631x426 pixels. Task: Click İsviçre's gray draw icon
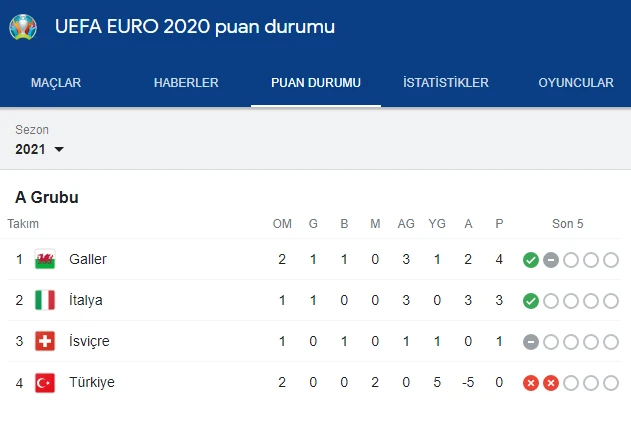(x=531, y=342)
